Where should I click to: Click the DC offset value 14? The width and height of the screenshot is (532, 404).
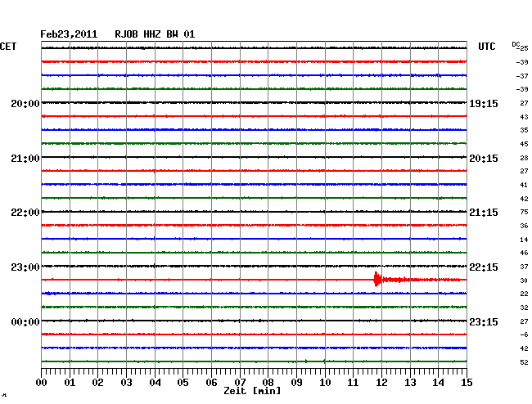pos(524,240)
